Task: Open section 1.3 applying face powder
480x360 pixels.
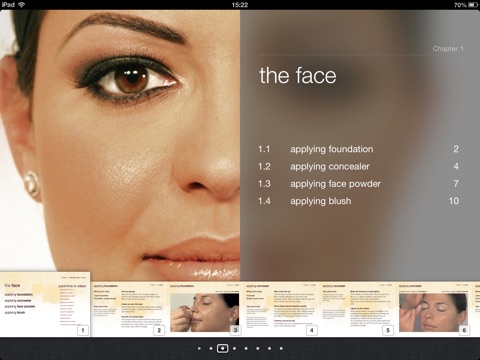Action: click(358, 184)
